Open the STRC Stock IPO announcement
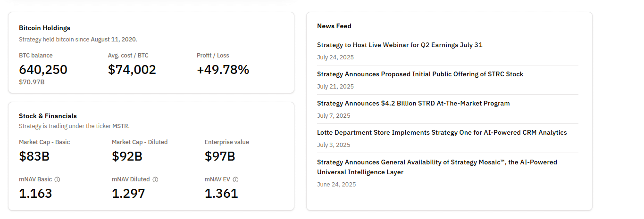The width and height of the screenshot is (644, 219). 420,74
